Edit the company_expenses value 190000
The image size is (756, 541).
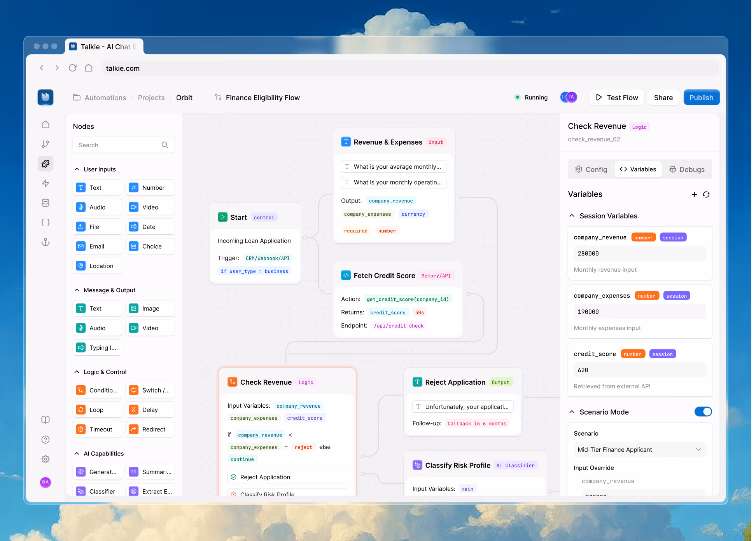click(x=640, y=312)
